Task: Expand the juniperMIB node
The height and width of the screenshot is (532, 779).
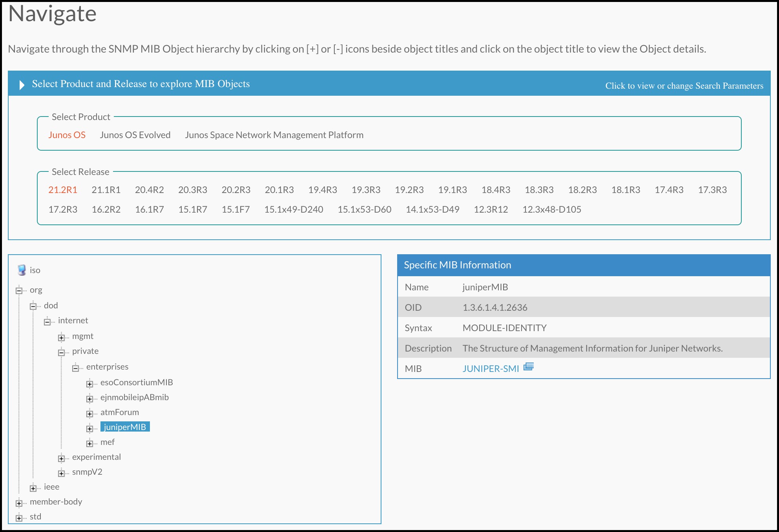Action: click(x=89, y=428)
